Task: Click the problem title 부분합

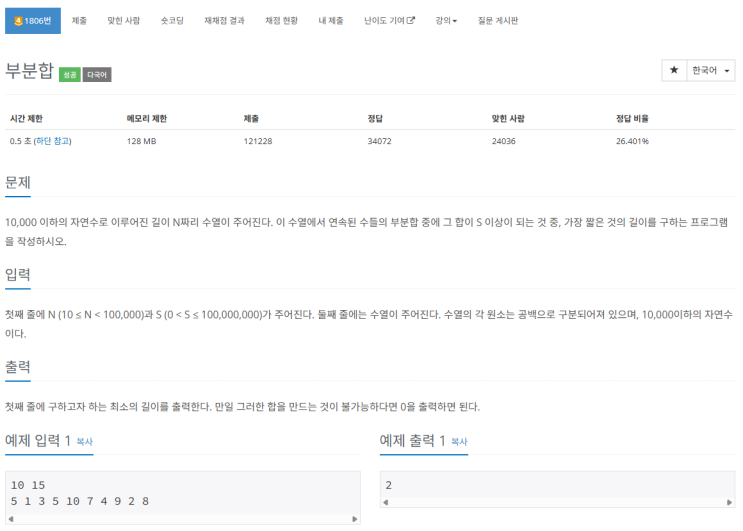Action: click(x=29, y=71)
